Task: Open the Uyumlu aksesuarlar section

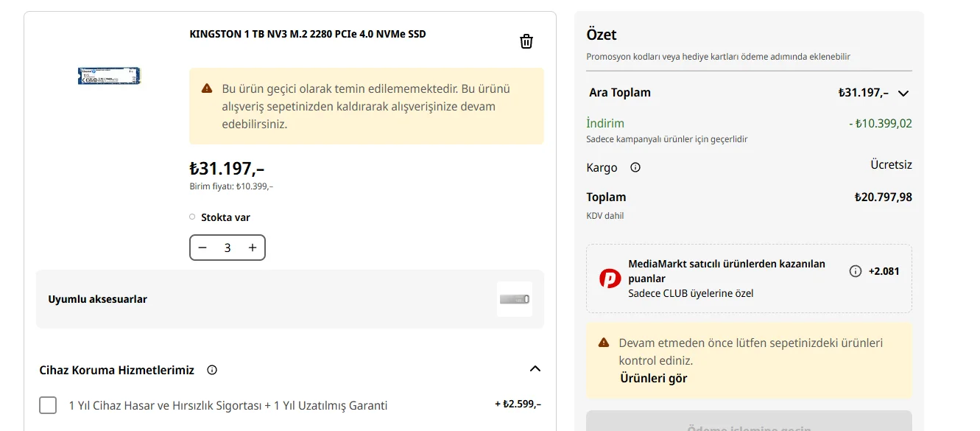Action: coord(290,299)
